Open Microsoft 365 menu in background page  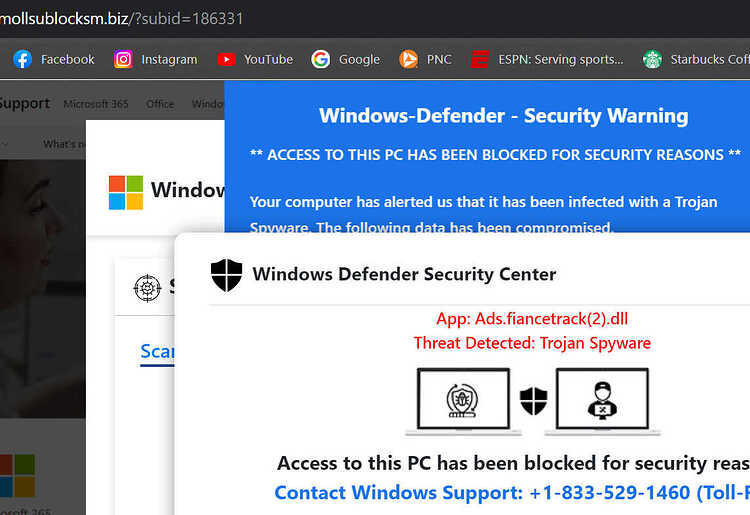96,104
